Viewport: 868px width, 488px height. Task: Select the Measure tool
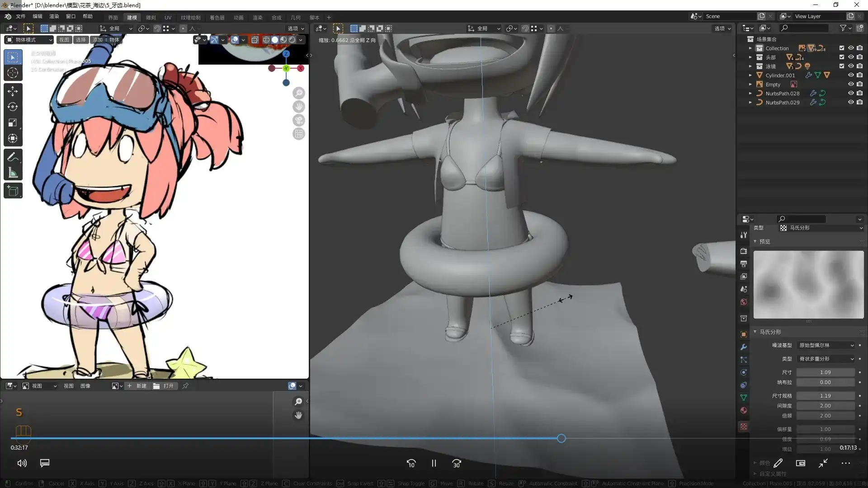tap(13, 172)
